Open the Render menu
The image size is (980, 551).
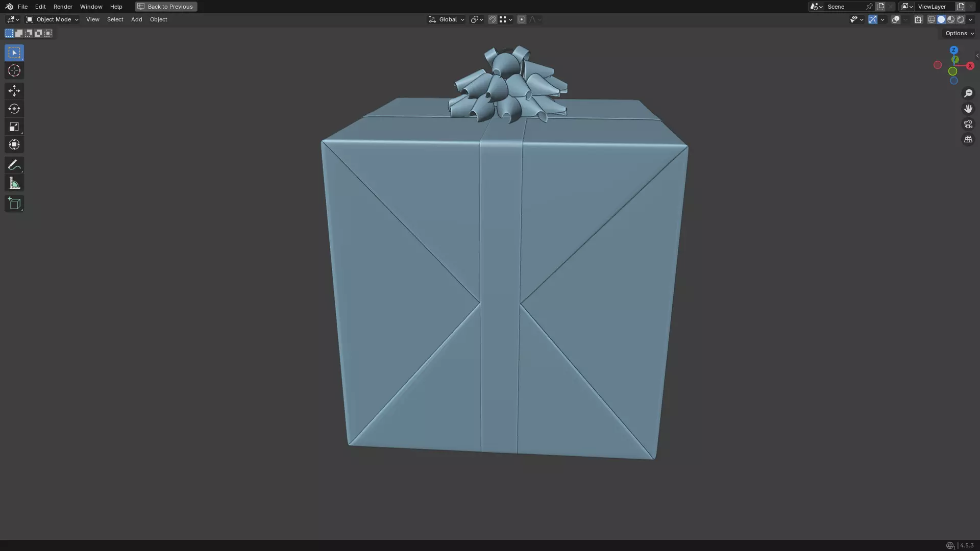pyautogui.click(x=63, y=7)
